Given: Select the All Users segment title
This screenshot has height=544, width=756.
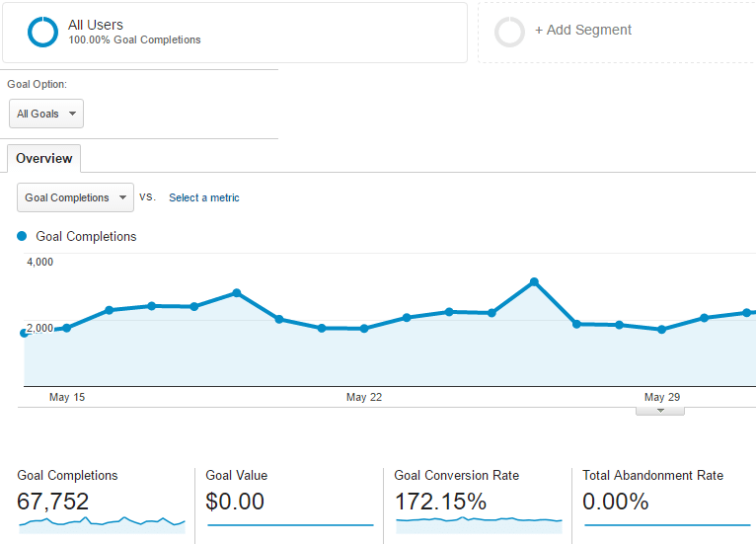Looking at the screenshot, I should 96,24.
